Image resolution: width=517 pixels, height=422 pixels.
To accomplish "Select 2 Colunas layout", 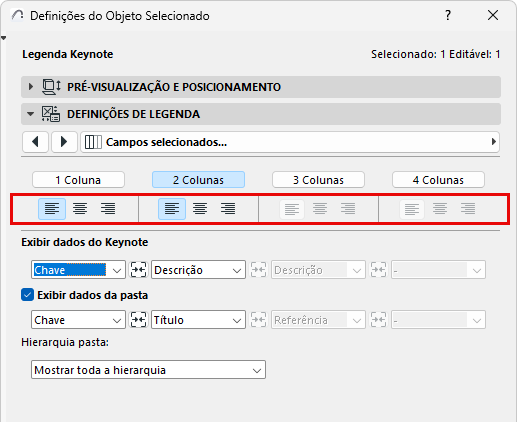I will pyautogui.click(x=198, y=180).
